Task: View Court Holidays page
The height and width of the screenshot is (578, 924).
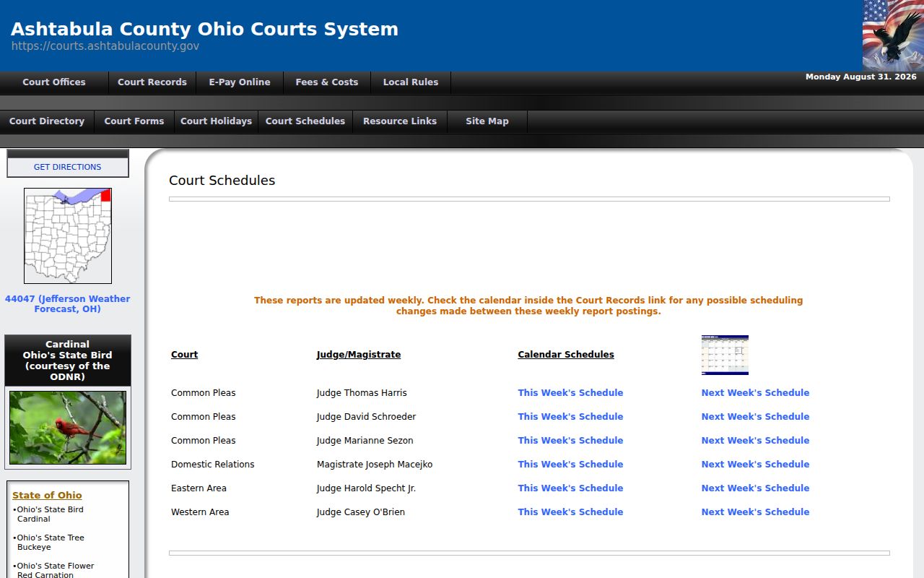Action: [217, 121]
